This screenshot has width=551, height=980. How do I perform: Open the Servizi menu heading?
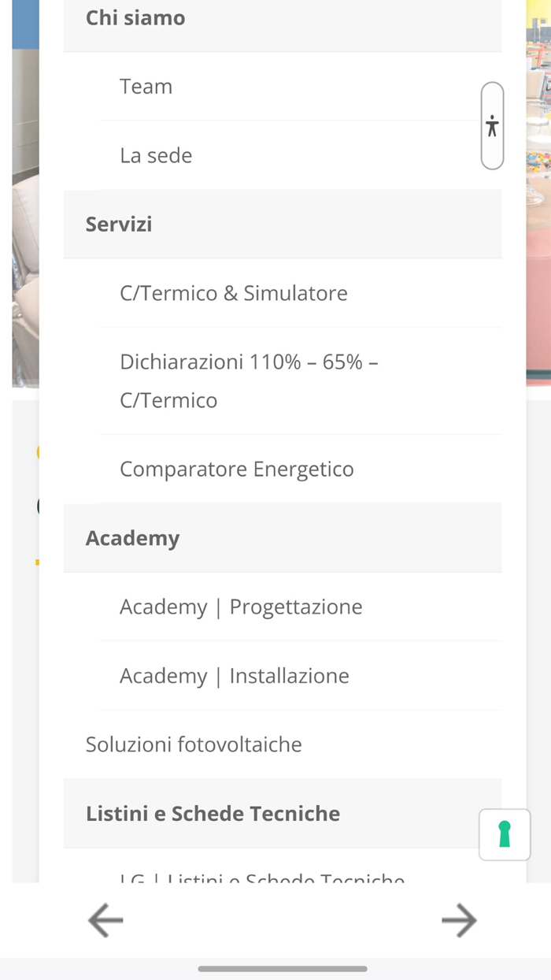[x=119, y=224]
